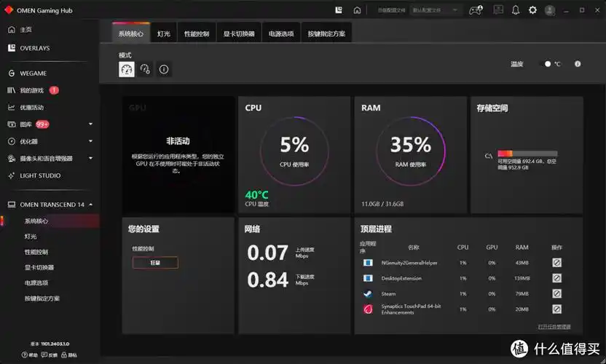Open 隐私 link at sidebar bottom
Image resolution: width=606 pixels, height=364 pixels.
[x=69, y=355]
